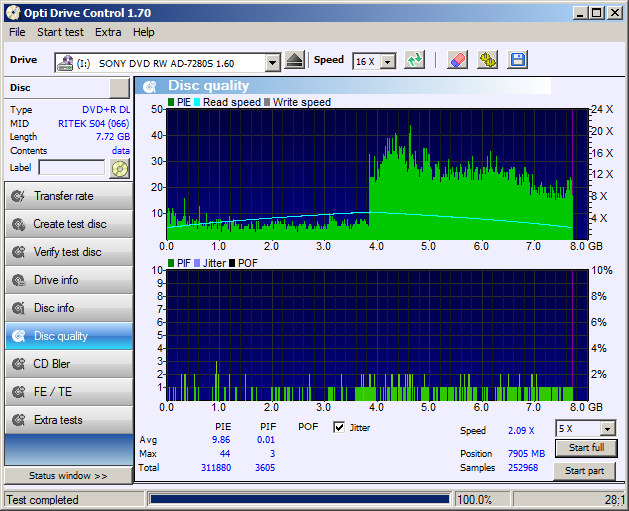Open the FE / TE test
The height and width of the screenshot is (511, 629).
(x=69, y=392)
